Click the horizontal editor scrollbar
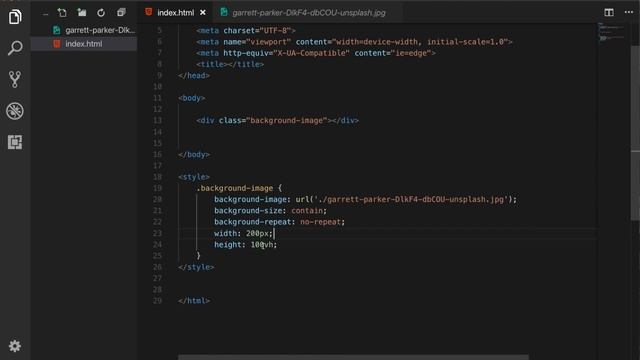Screen dimensions: 640x360 click(x=353, y=357)
